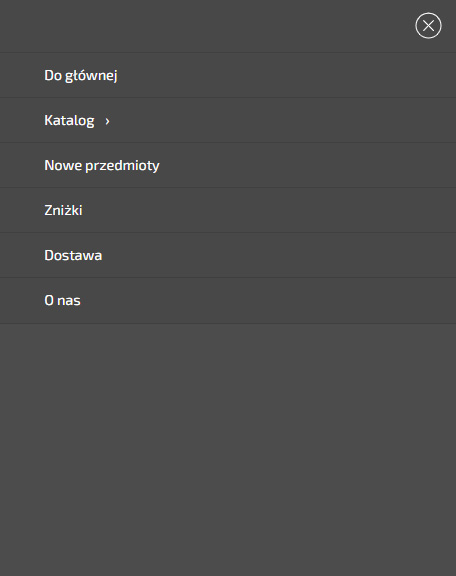Tap the Zniżki menu row
This screenshot has width=456, height=576.
[x=228, y=210]
